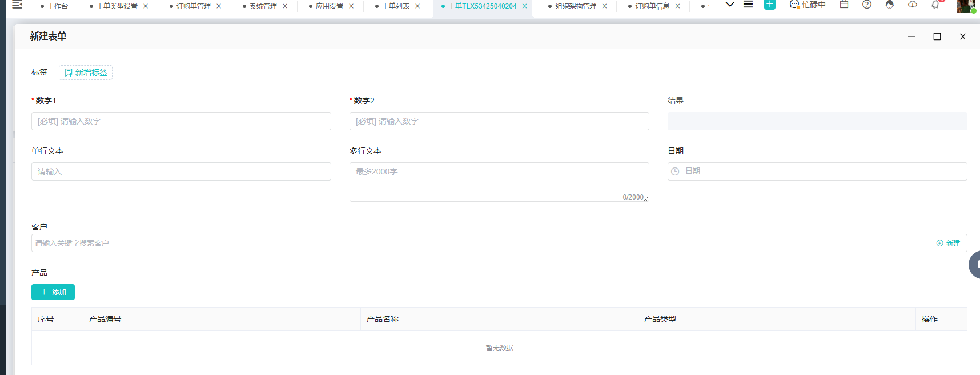980x375 pixels.
Task: Close the 订购单管理 tab
Action: (x=219, y=6)
